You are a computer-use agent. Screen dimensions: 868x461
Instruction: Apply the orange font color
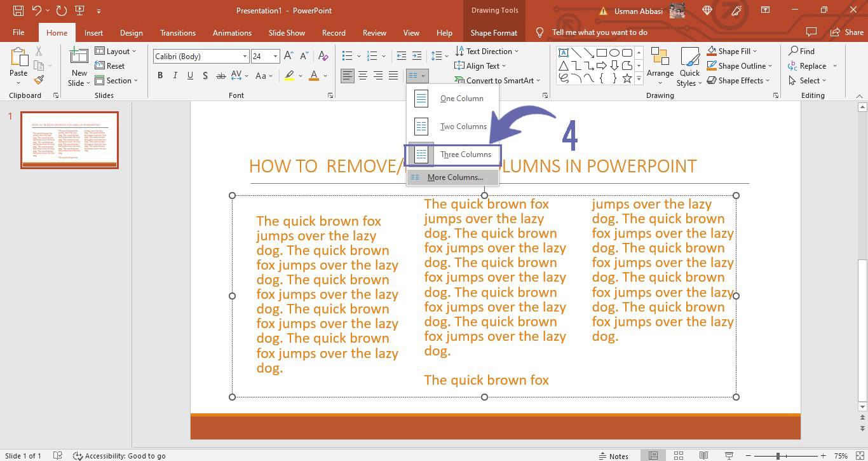314,76
